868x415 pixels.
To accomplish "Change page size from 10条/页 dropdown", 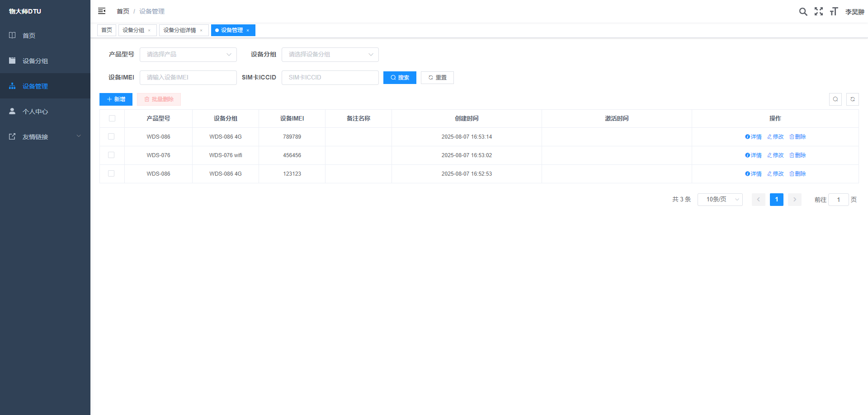I will pos(720,200).
